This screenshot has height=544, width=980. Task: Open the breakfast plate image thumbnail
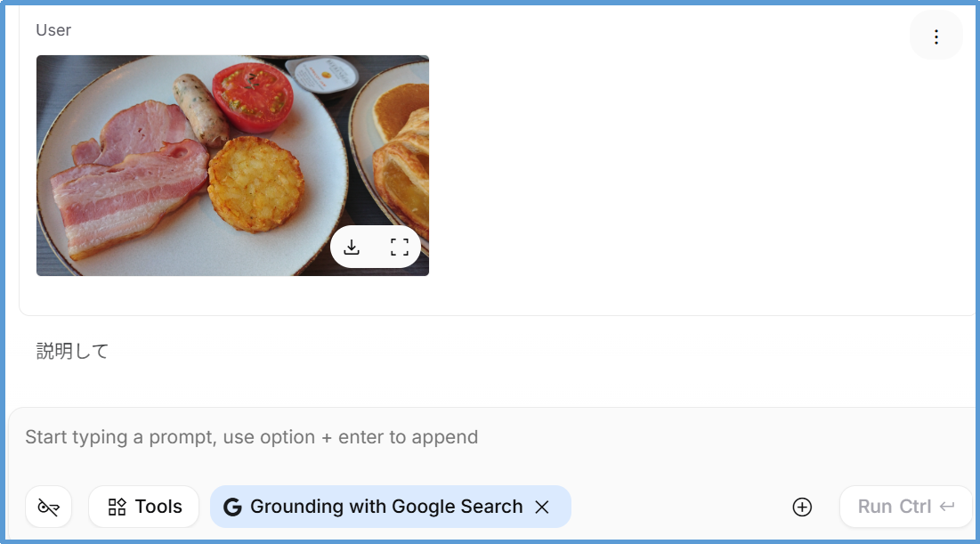(x=178, y=160)
